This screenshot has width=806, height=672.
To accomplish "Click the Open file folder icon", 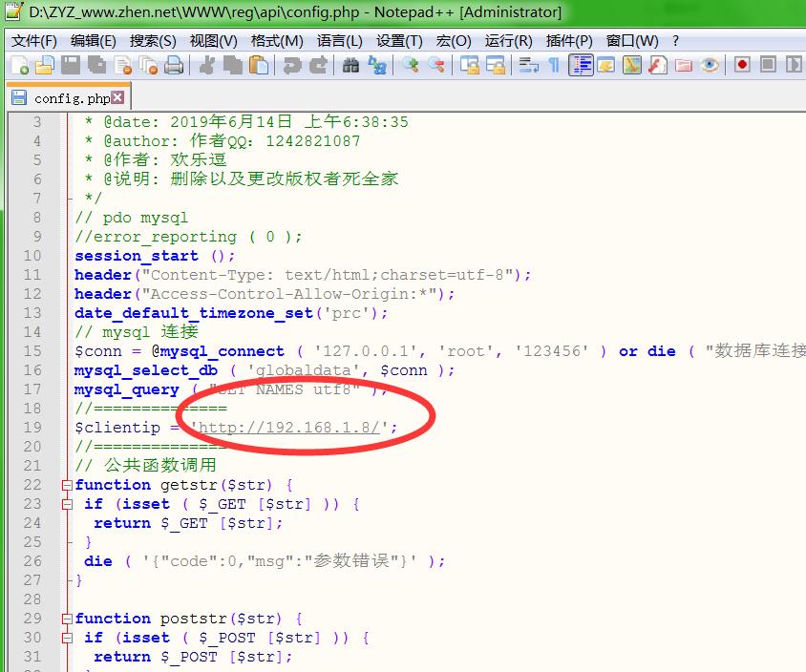I will 44,65.
